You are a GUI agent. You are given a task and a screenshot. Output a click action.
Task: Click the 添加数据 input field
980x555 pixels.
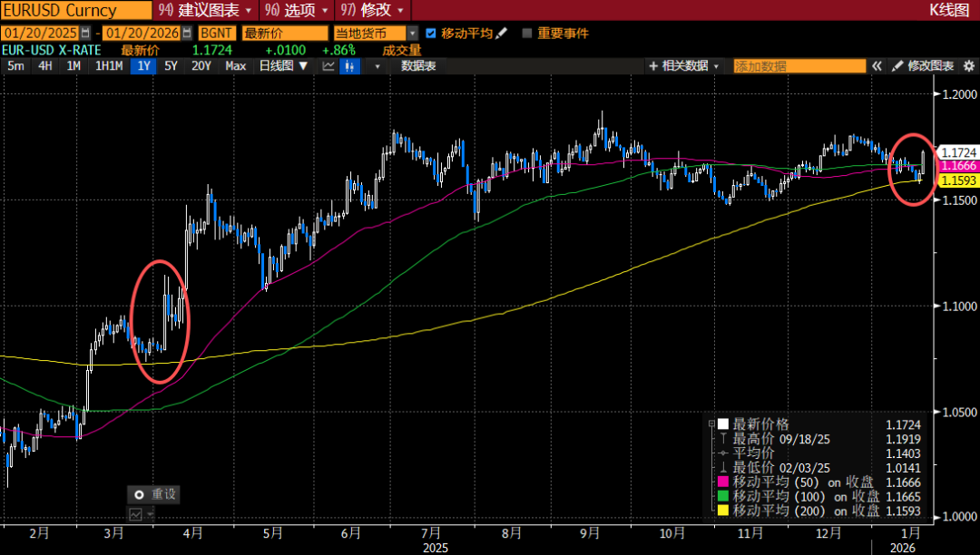pos(799,66)
